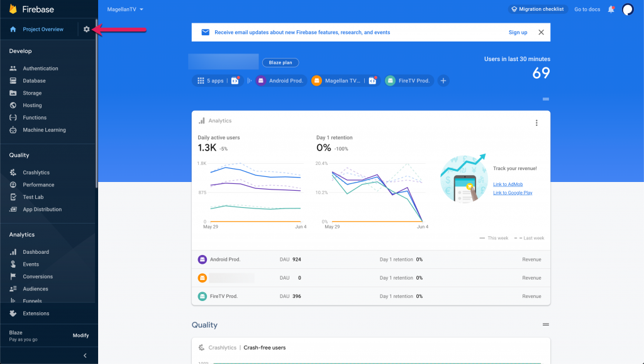The image size is (644, 364).
Task: Open Storage from the sidebar
Action: [32, 93]
